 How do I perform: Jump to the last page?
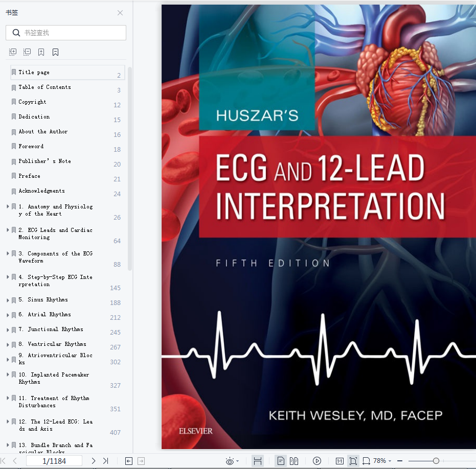pos(105,461)
